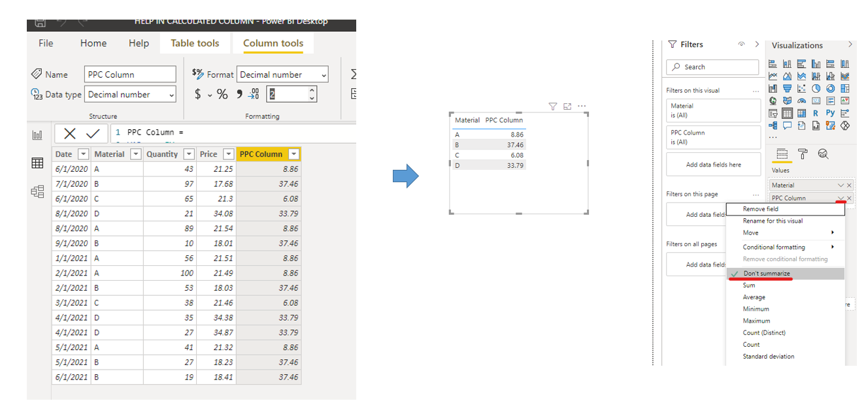Select the KPI visualization

844,101
